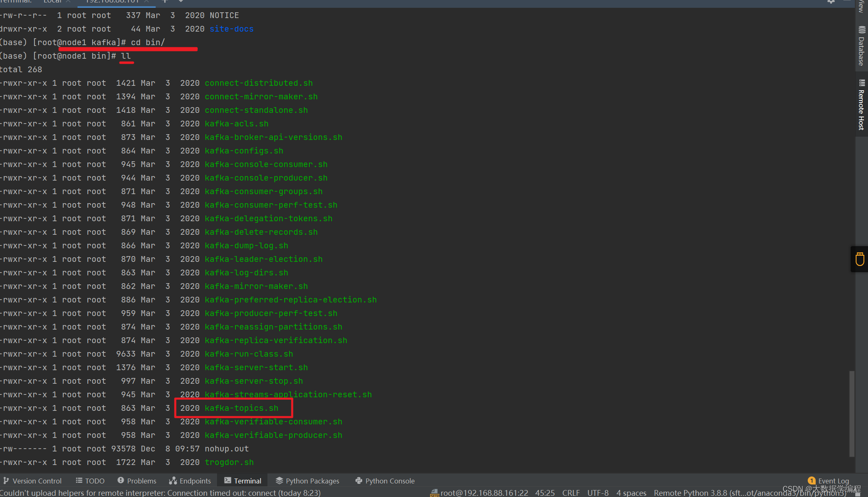
Task: Click the kafka-console-producer.sh file name
Action: 266,178
